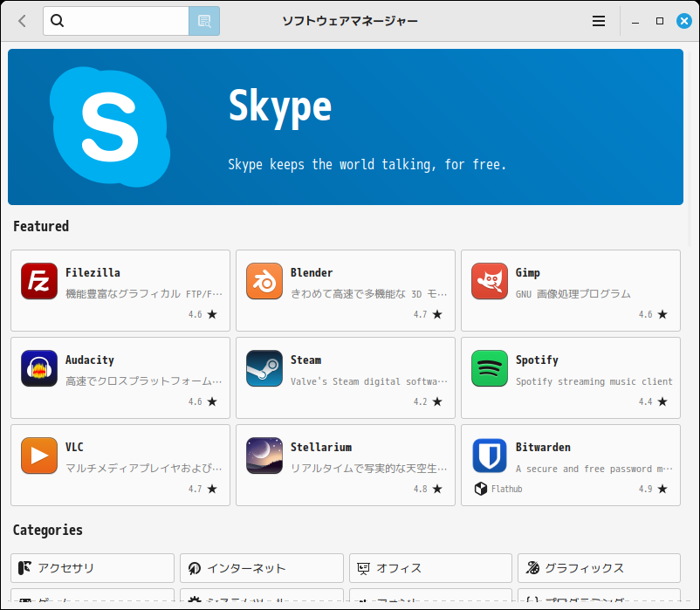
Task: Click the Bitwarden title text
Action: pyautogui.click(x=543, y=447)
